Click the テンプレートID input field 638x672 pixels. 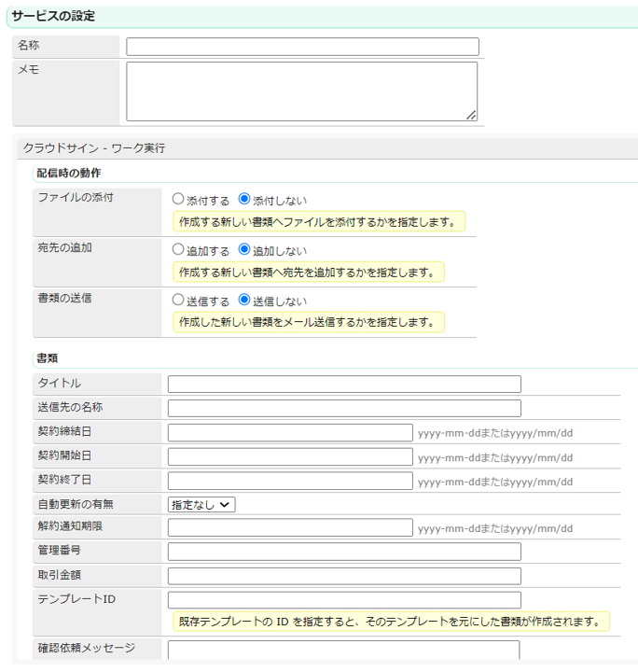tap(344, 600)
